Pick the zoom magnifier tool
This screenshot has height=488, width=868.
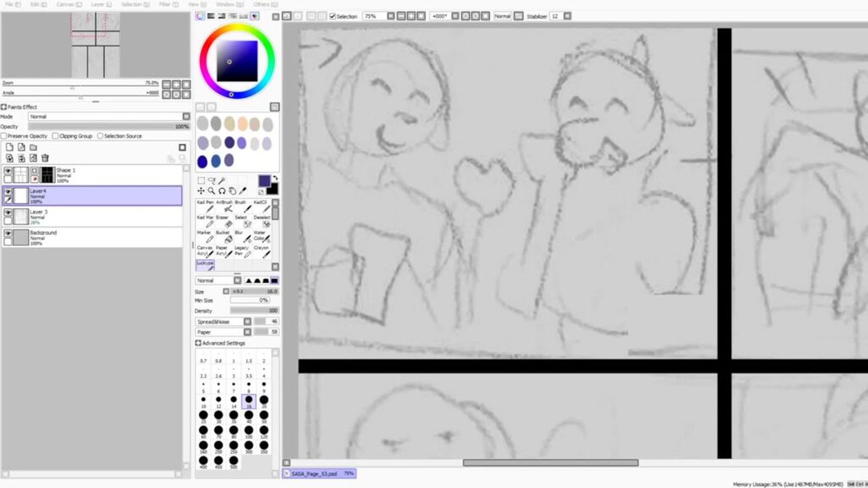[211, 191]
